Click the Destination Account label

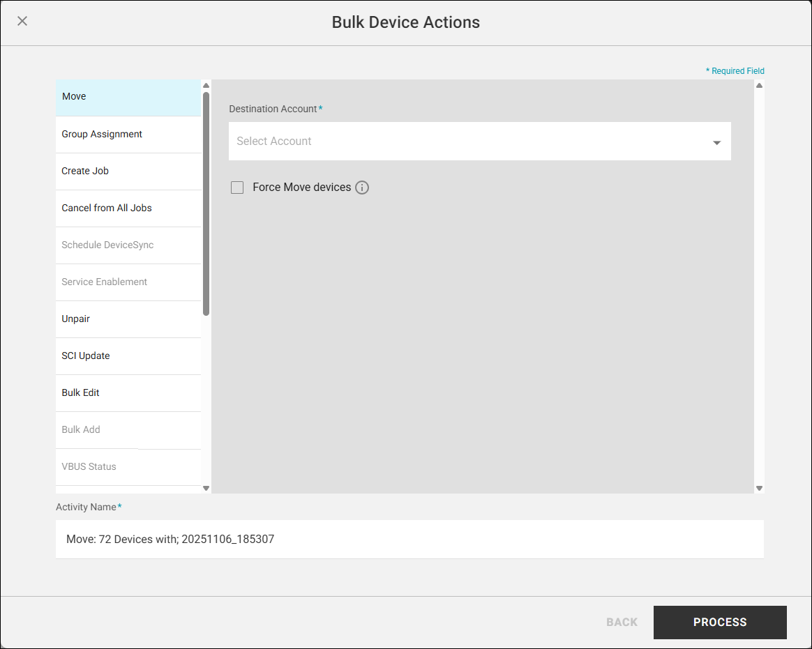[x=273, y=109]
